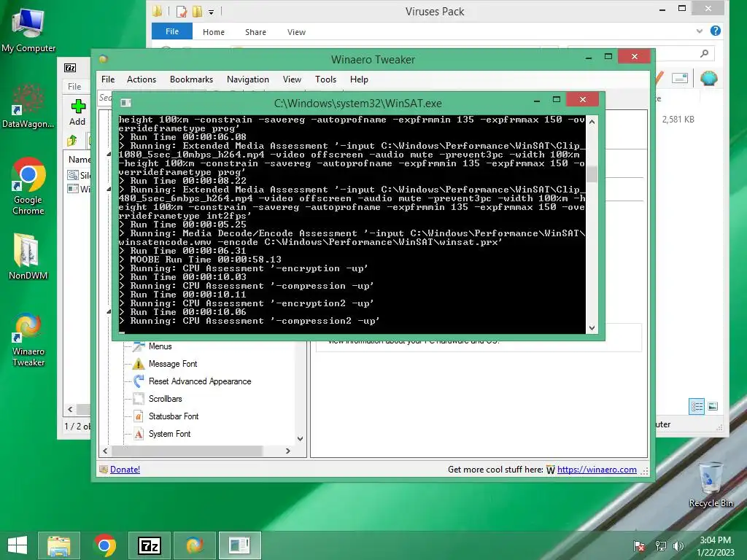Image resolution: width=747 pixels, height=560 pixels.
Task: Click 7-Zip horizontal scroll-left arrow
Action: click(71, 409)
